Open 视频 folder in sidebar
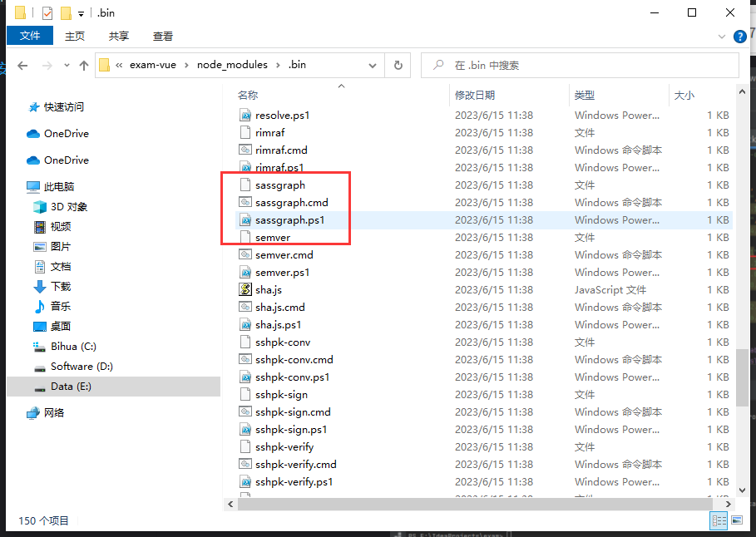The height and width of the screenshot is (537, 756). pyautogui.click(x=61, y=227)
